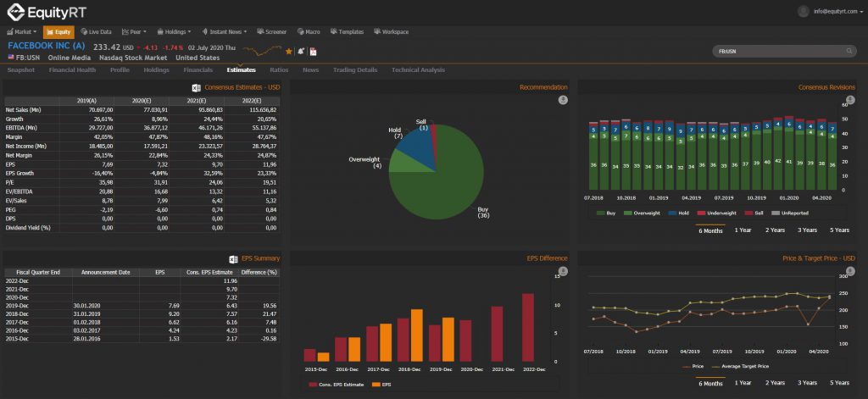Open the Holdings dropdown in top toolbar
Viewport: 868px width, 399px height.
tap(174, 32)
